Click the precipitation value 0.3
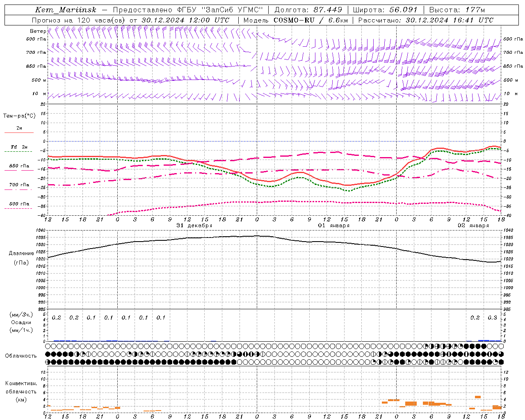Screen dimensions: 525x420 [x=492, y=317]
